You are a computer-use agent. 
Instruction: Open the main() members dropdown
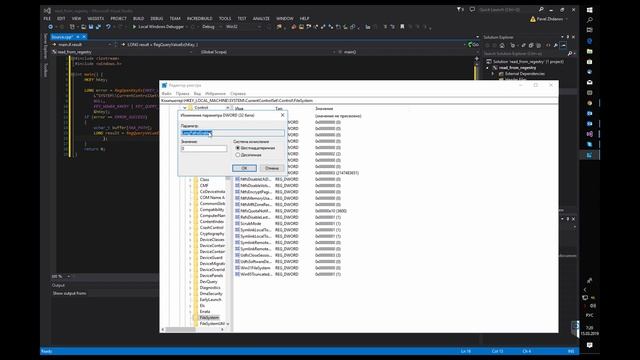407,52
